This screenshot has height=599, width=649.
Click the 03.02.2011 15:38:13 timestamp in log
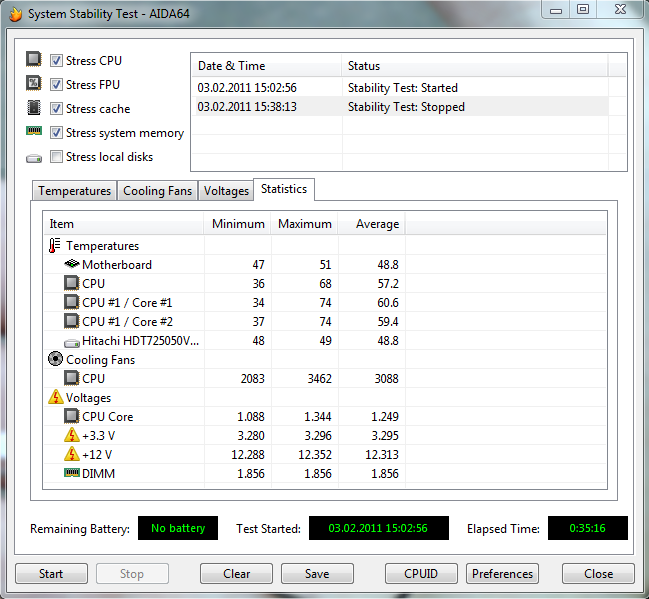coord(247,107)
